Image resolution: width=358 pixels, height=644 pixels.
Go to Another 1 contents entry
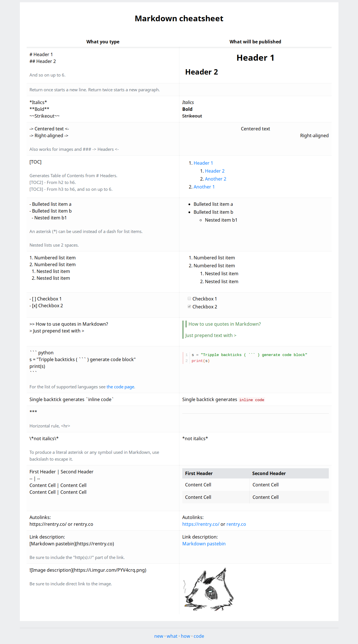click(x=204, y=187)
